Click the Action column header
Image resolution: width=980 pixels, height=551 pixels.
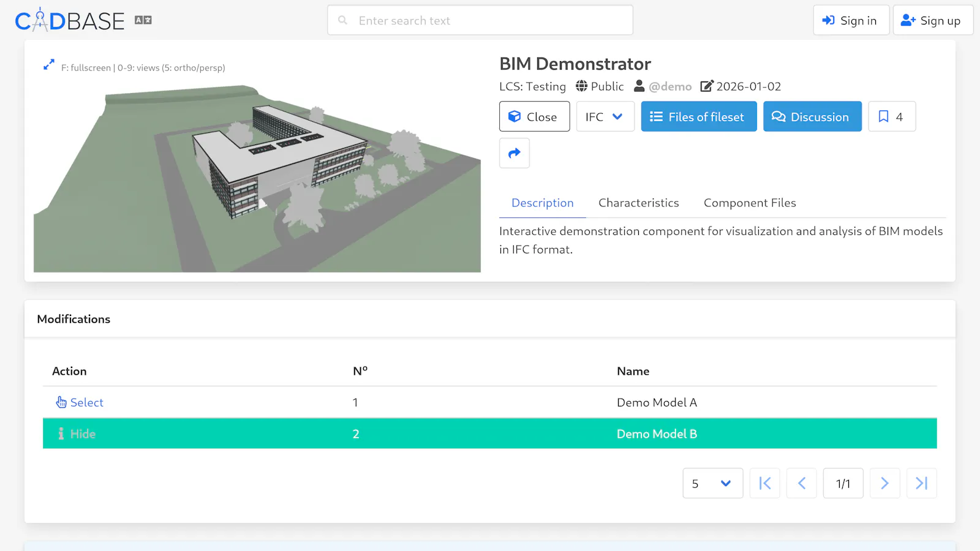[69, 371]
